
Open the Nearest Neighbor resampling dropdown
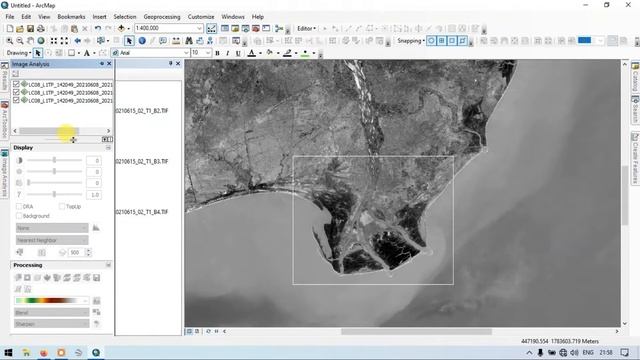click(x=52, y=240)
